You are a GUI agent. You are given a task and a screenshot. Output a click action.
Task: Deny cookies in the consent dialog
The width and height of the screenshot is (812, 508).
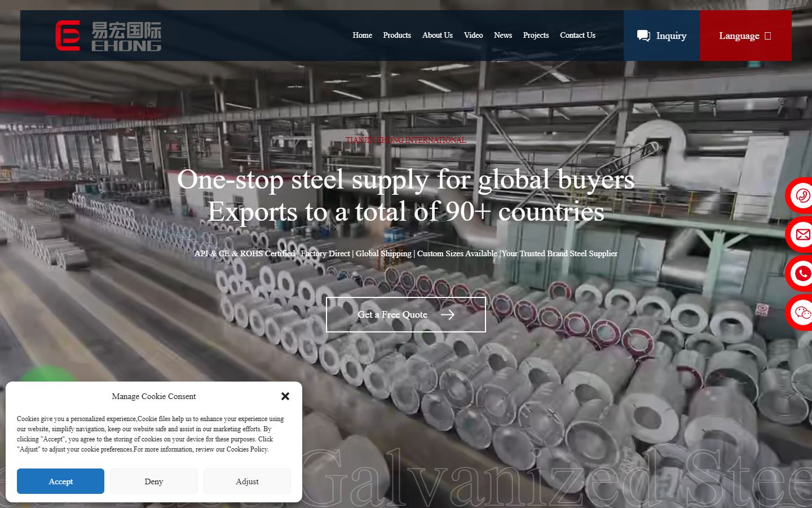coord(154,481)
